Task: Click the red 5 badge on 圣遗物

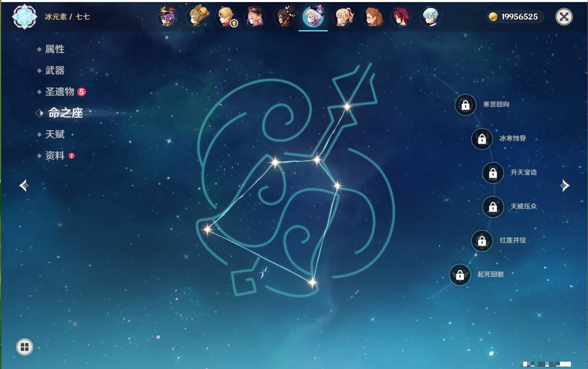Action: (x=81, y=92)
